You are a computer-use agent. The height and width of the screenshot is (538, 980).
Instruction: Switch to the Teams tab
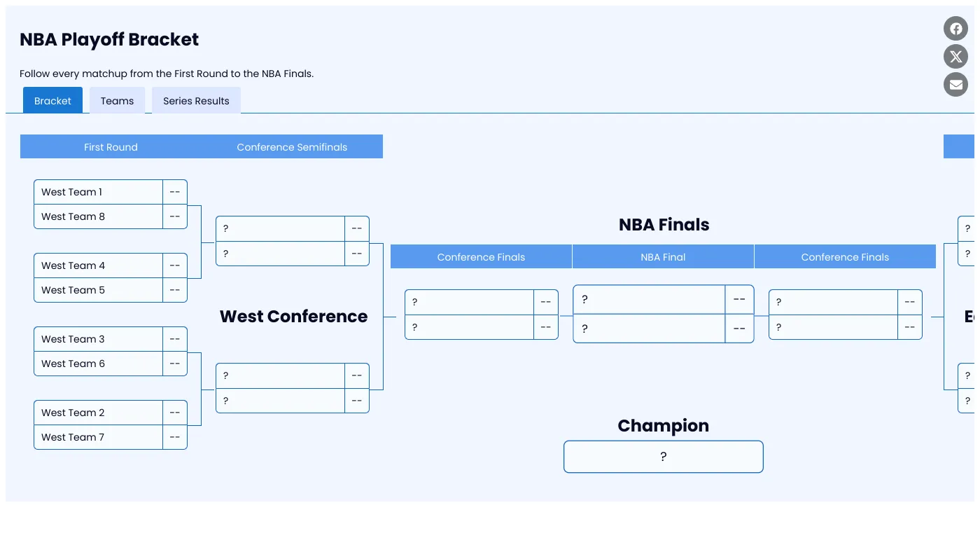pos(117,101)
